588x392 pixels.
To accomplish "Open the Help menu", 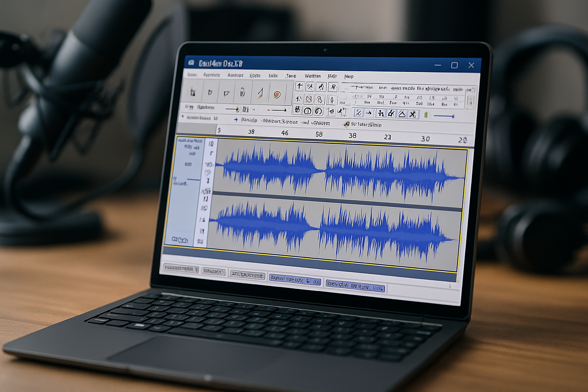I will [x=349, y=77].
